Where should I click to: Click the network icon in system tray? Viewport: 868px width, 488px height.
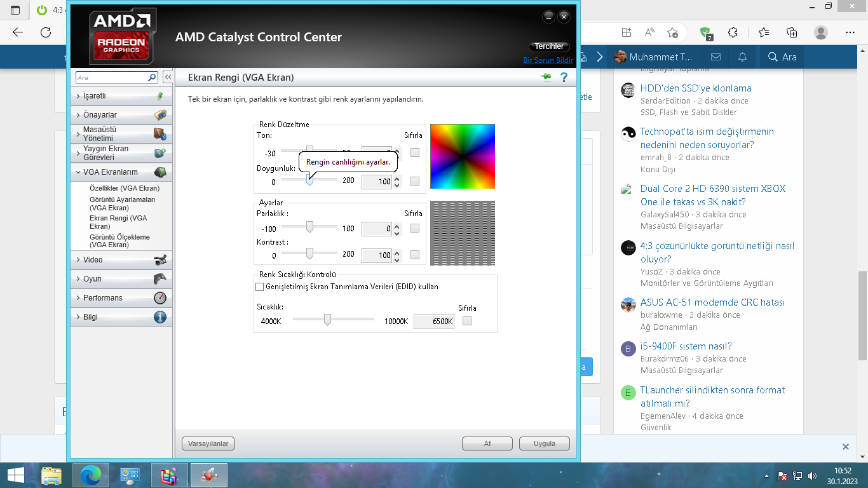797,475
